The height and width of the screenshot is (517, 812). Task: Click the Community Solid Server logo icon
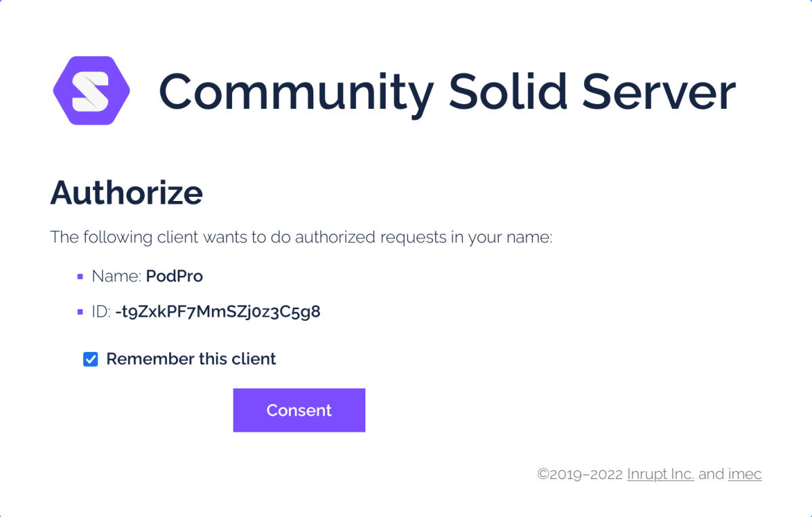[93, 90]
